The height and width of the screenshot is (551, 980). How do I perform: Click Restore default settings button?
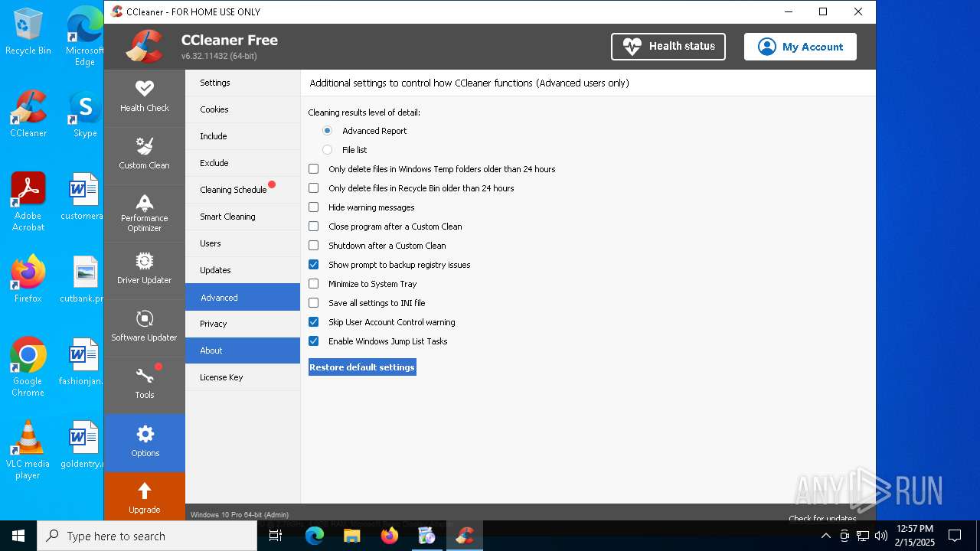pyautogui.click(x=362, y=367)
